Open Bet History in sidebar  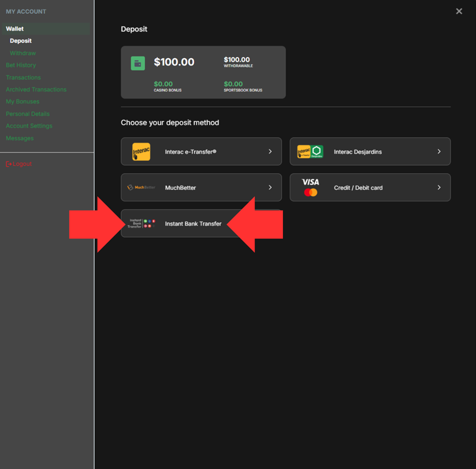(x=21, y=65)
